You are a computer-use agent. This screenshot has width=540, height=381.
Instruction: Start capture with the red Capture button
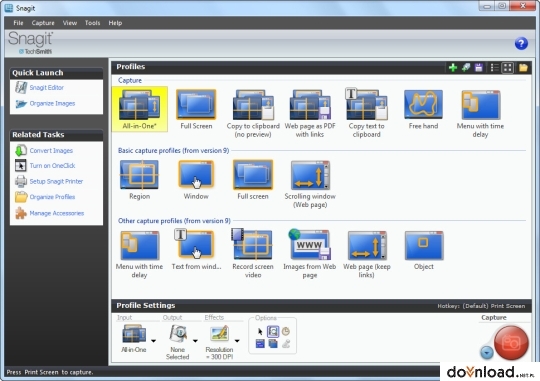[x=511, y=343]
